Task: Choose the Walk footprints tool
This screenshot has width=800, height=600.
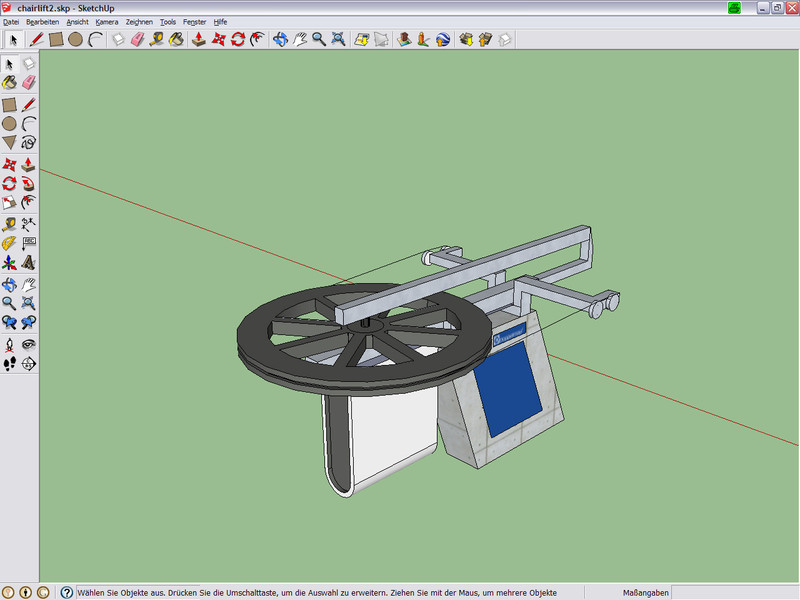Action: (x=9, y=364)
